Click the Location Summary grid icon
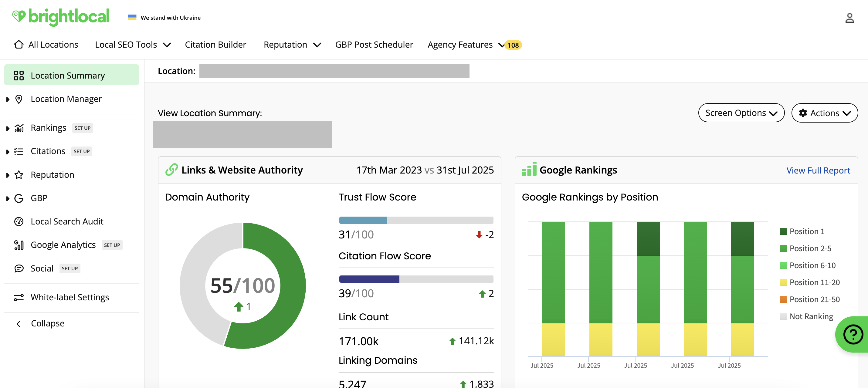This screenshot has width=868, height=388. 19,76
